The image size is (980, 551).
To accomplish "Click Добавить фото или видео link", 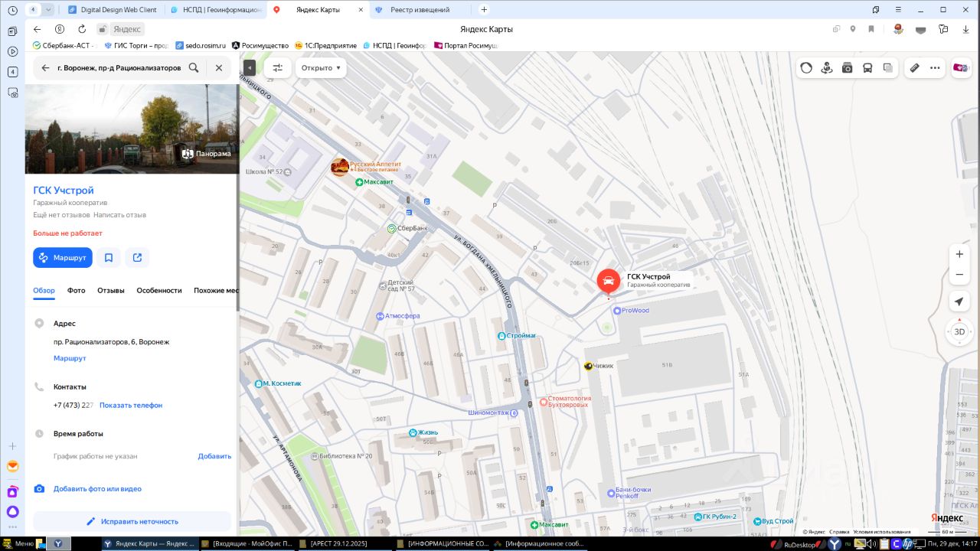I will [97, 489].
